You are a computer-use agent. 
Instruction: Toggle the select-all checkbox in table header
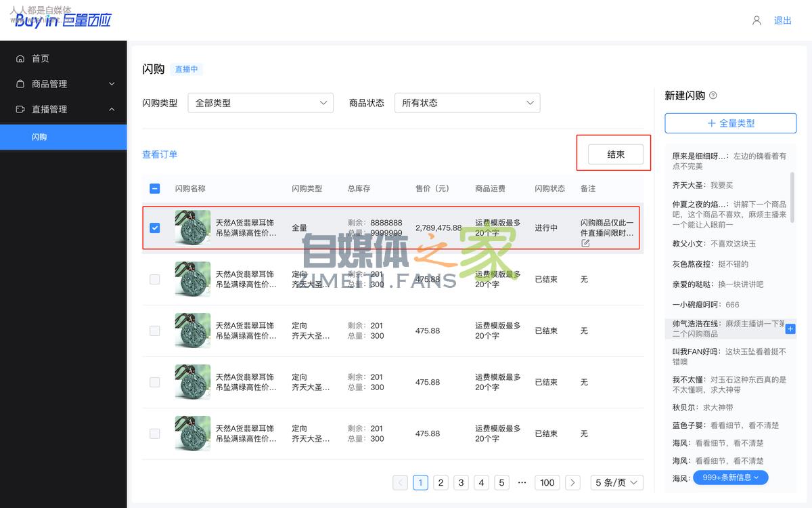pyautogui.click(x=154, y=188)
